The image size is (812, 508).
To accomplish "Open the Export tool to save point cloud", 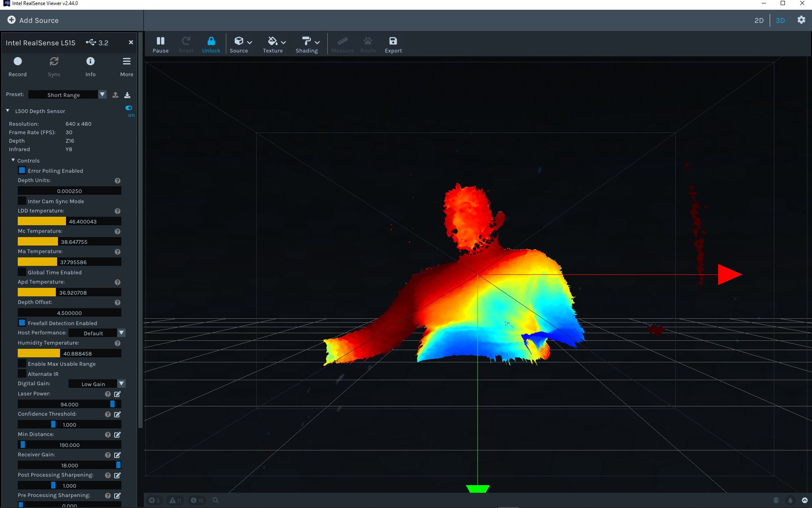I will (x=393, y=44).
